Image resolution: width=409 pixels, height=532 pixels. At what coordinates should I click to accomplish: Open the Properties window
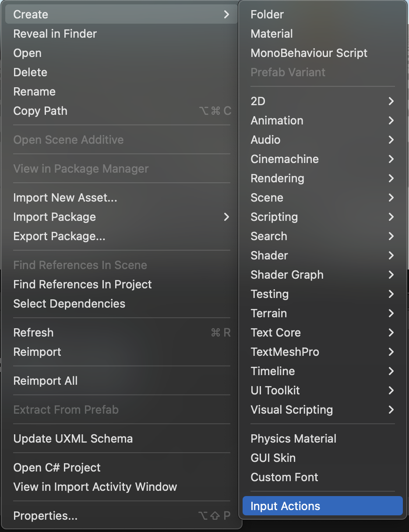[46, 516]
